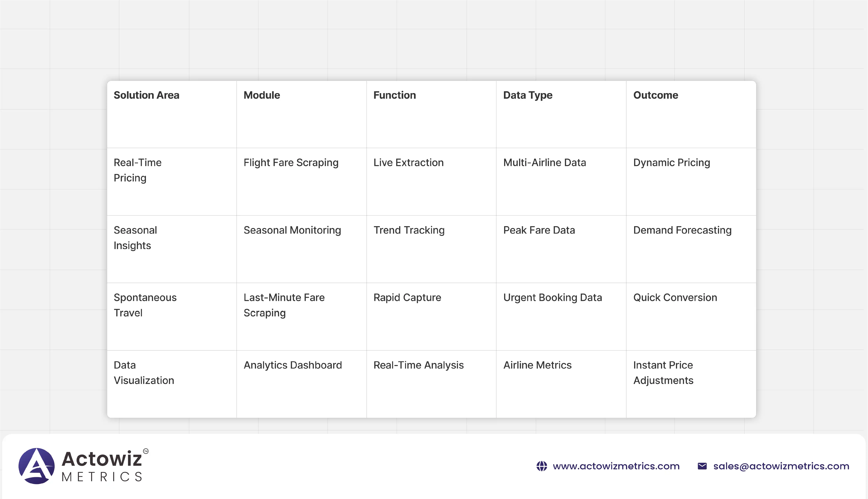This screenshot has width=868, height=499.
Task: Click the globe icon beside the website
Action: [x=541, y=466]
